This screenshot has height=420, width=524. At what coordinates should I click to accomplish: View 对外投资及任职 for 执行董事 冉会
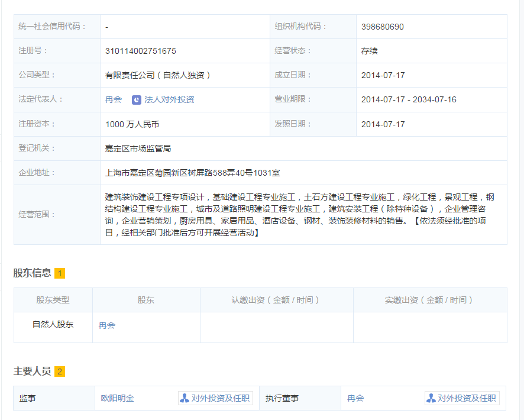(467, 398)
